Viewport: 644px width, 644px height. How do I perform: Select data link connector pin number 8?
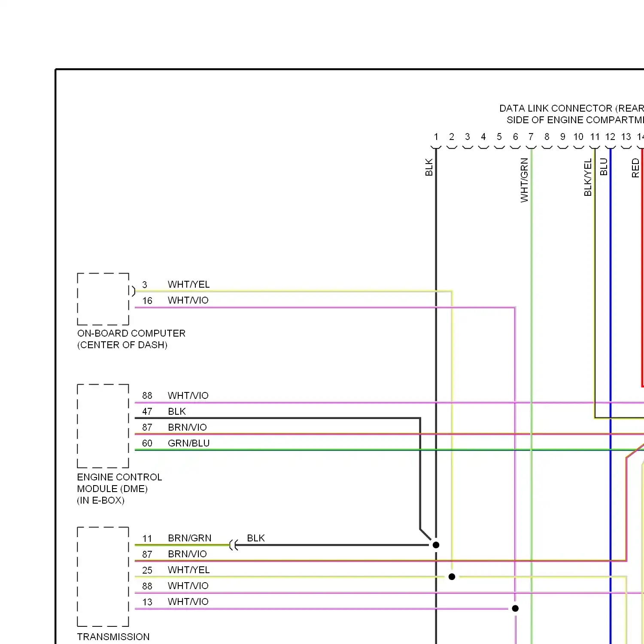(547, 137)
